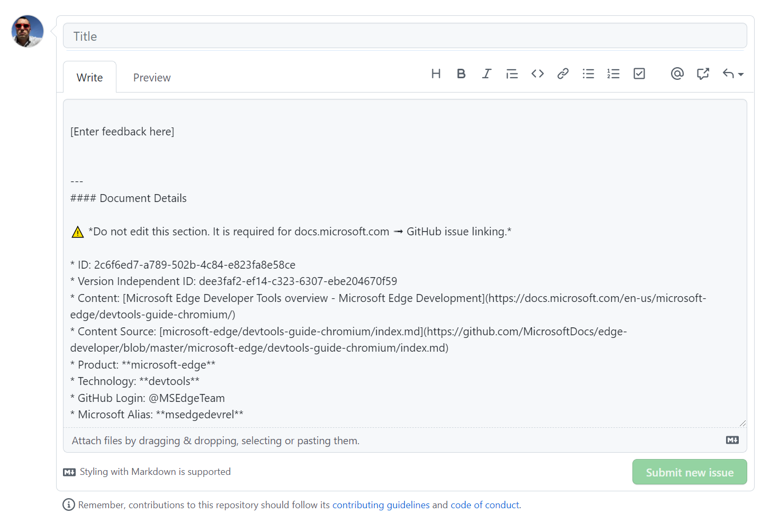Open the contributing guidelines link
Image resolution: width=761 pixels, height=532 pixels.
tap(381, 505)
